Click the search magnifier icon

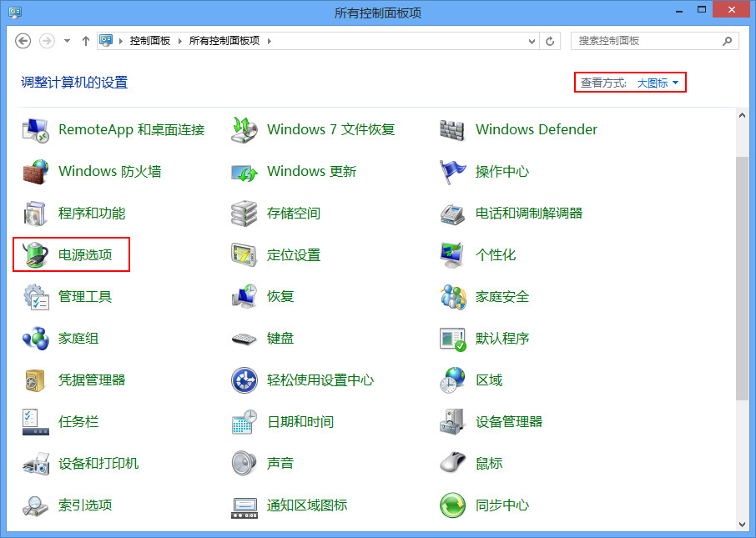tap(727, 41)
